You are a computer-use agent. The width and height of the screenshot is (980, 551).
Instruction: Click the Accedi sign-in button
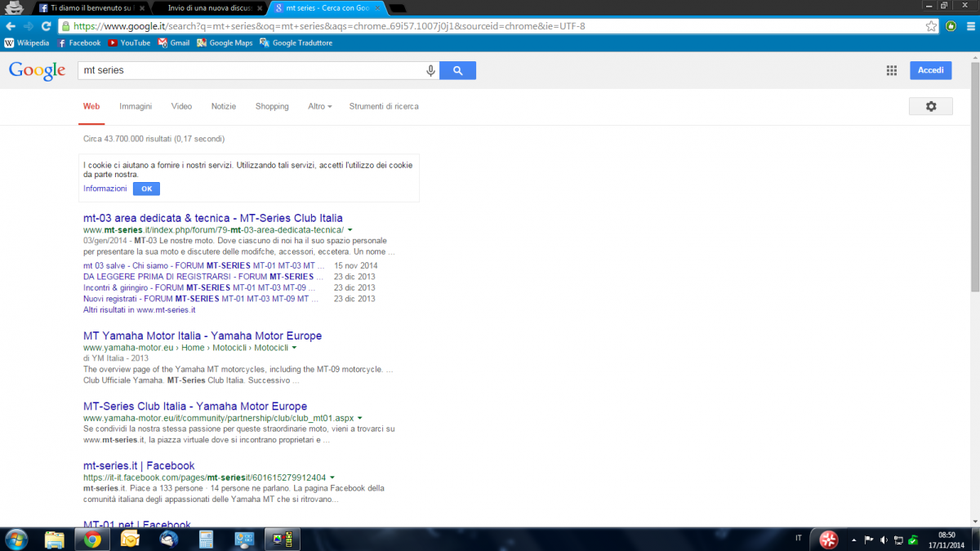tap(931, 71)
